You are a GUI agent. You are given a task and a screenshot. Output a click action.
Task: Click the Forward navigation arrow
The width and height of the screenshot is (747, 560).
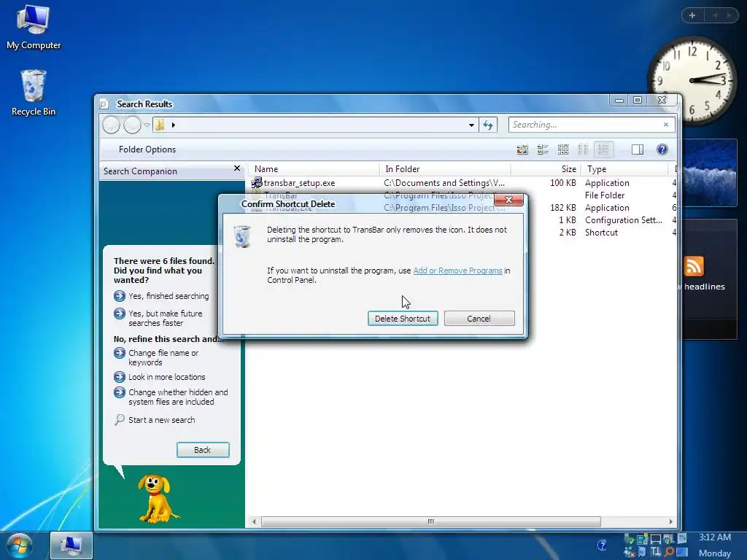132,125
